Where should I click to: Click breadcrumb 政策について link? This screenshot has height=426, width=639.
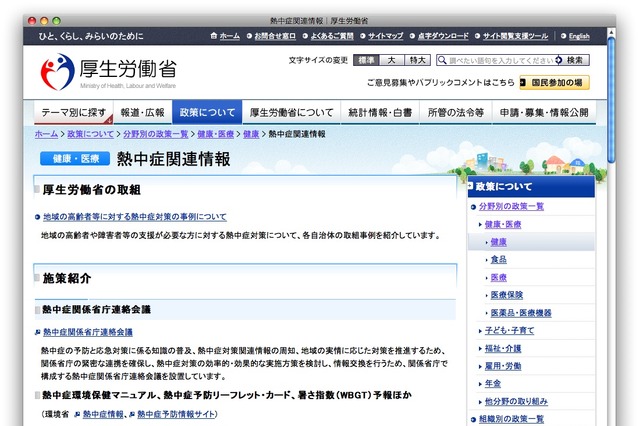(90, 134)
